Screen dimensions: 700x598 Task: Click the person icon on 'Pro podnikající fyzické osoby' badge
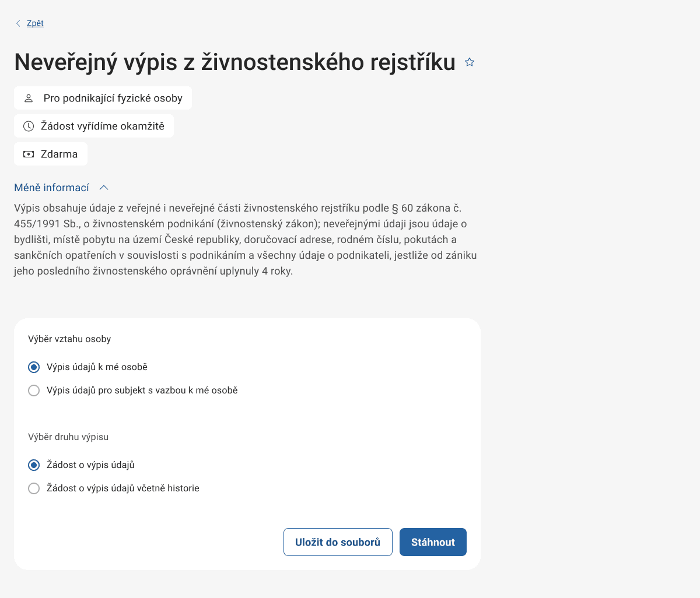[x=28, y=98]
